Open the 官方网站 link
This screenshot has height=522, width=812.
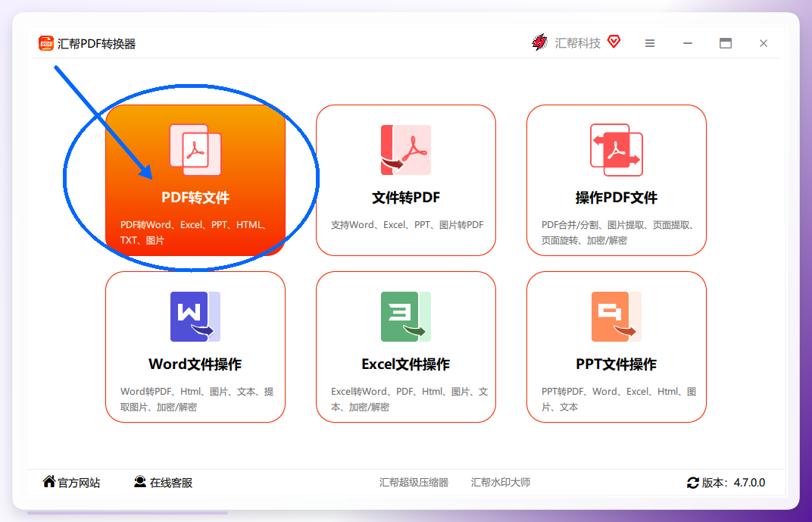[x=79, y=483]
